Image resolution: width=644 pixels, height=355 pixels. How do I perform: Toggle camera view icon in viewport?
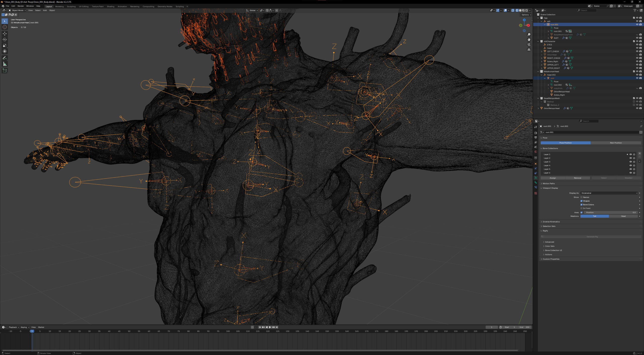click(x=529, y=45)
